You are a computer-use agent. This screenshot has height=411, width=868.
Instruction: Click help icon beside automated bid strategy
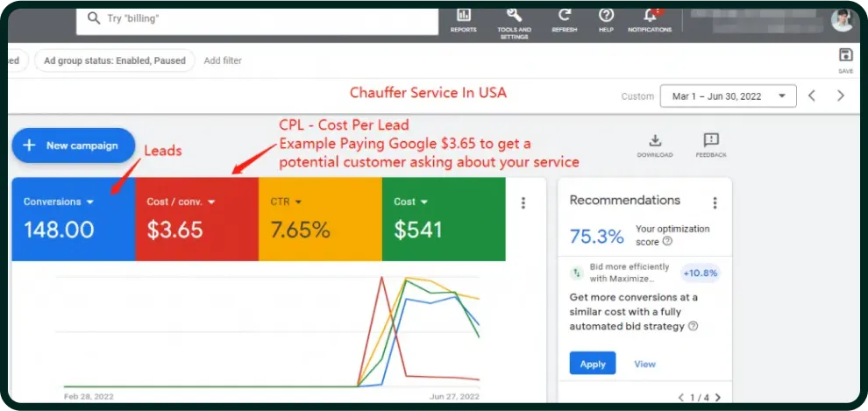(693, 326)
